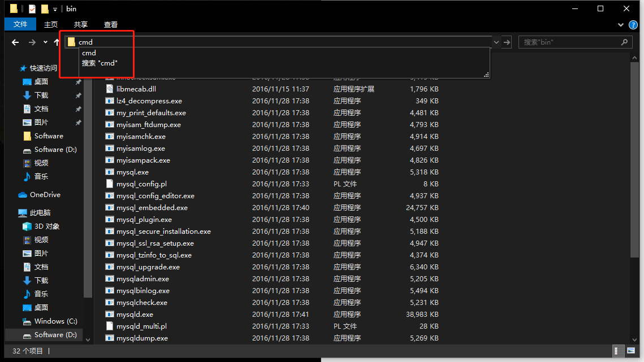Select 快速访问 in the navigation pane
The height and width of the screenshot is (362, 644).
[x=43, y=68]
